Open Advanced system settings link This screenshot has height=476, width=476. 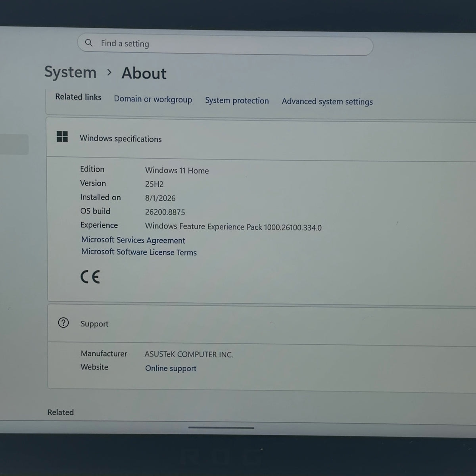(x=327, y=102)
